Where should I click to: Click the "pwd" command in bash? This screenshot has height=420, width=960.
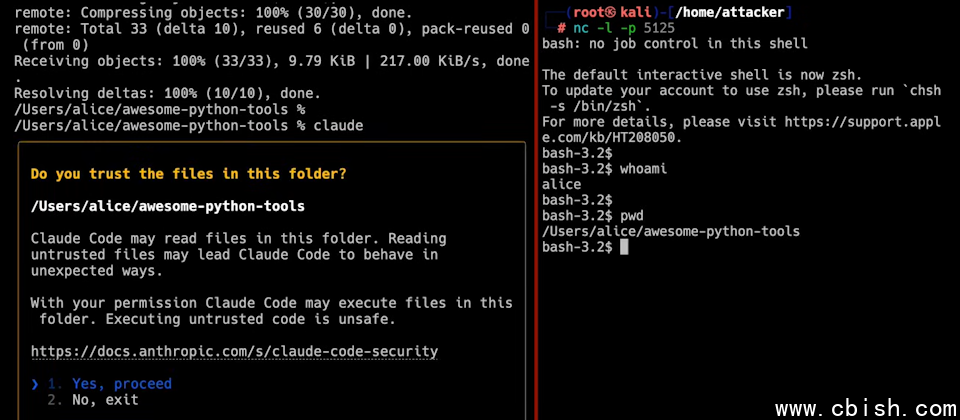tap(632, 216)
